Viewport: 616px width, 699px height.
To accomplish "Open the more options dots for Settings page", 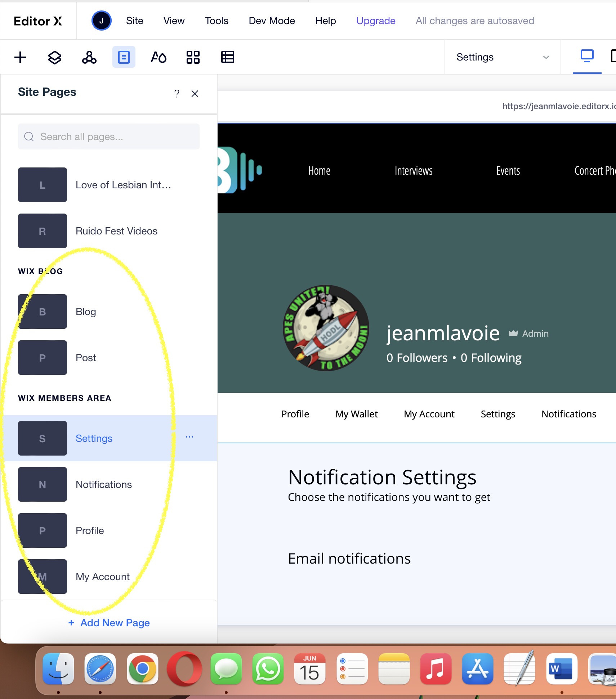I will (189, 437).
